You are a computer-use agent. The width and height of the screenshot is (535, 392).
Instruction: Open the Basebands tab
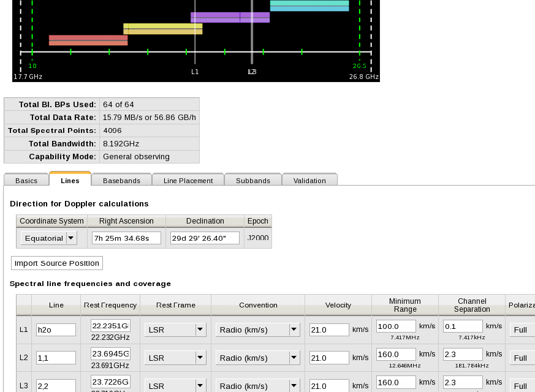click(x=121, y=180)
